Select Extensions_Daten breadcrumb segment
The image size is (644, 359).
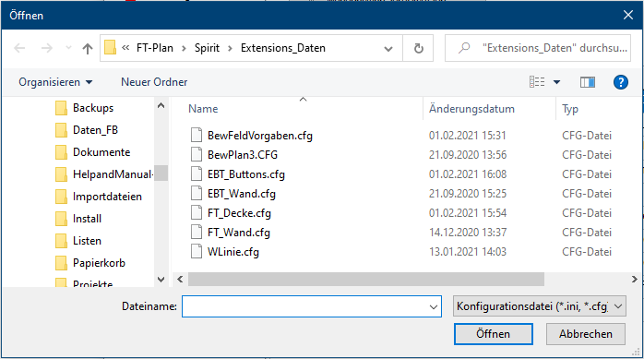point(283,48)
